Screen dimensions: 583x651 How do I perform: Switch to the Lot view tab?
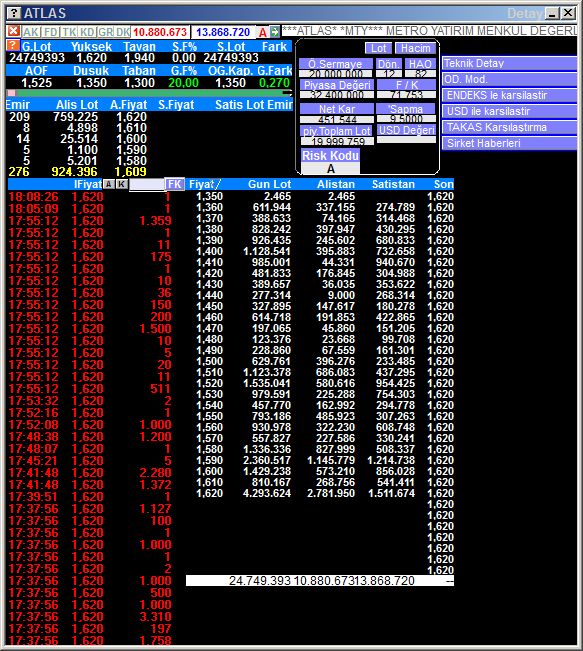[378, 48]
